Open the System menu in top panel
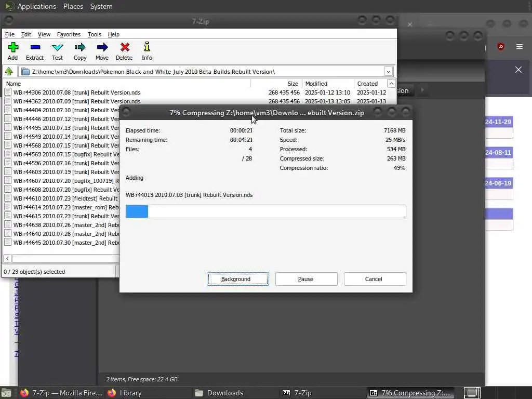The image size is (532, 399). (x=101, y=6)
